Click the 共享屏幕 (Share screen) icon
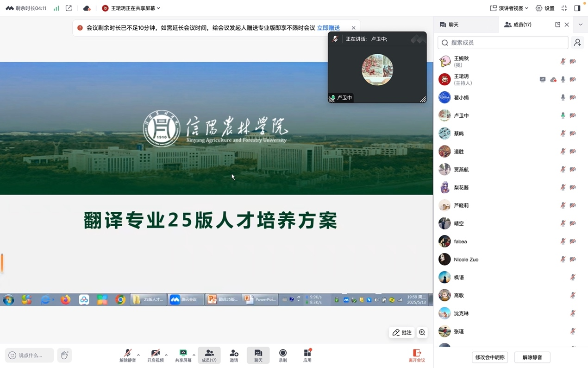This screenshot has width=588, height=368. pos(183,355)
